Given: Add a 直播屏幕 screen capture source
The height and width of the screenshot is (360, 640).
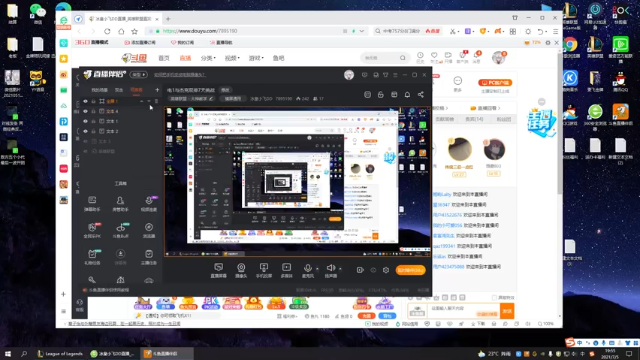Looking at the screenshot, I should pyautogui.click(x=219, y=270).
